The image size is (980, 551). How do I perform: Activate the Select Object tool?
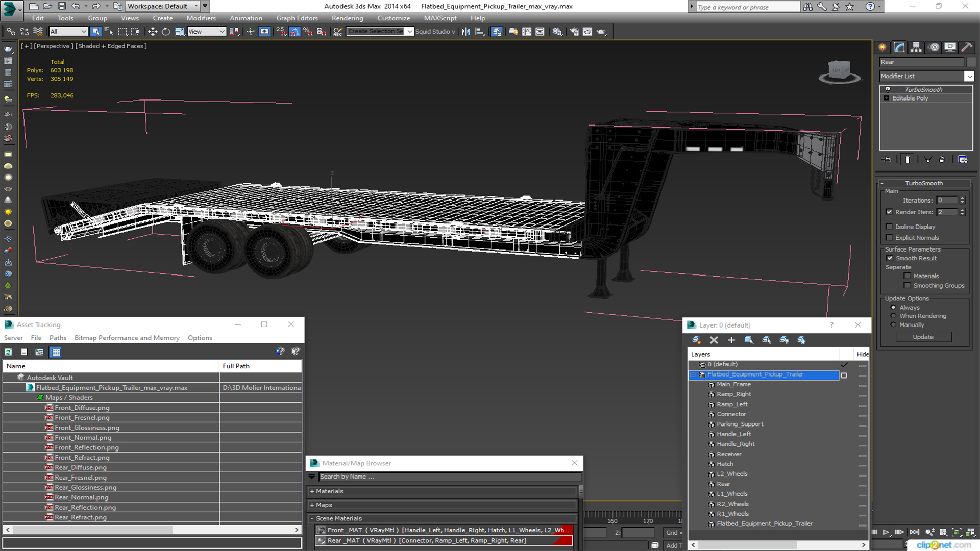pos(95,32)
